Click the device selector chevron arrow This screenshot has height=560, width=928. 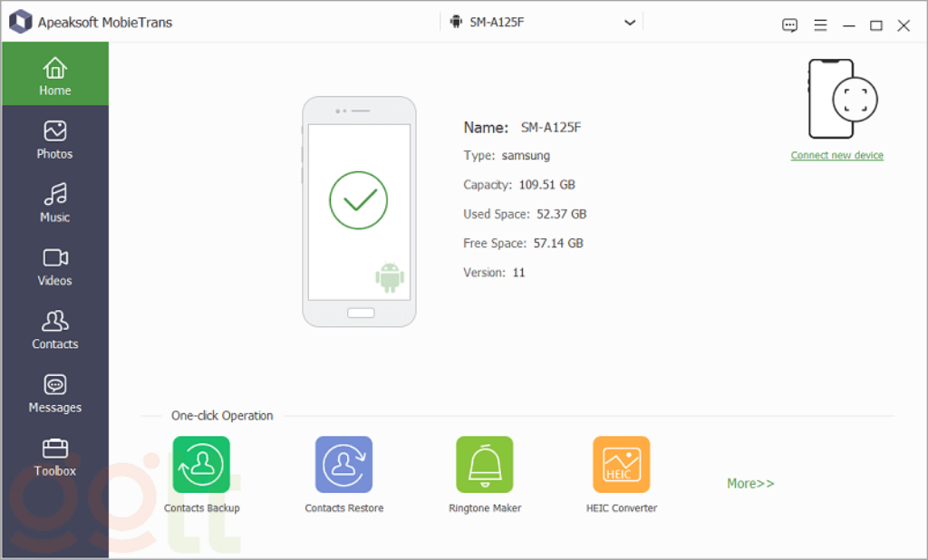[630, 23]
